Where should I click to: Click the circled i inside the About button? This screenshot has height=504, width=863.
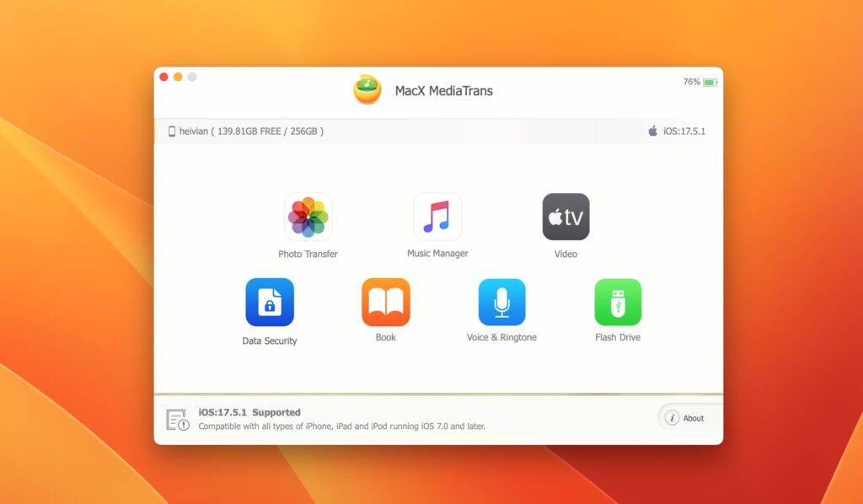672,417
